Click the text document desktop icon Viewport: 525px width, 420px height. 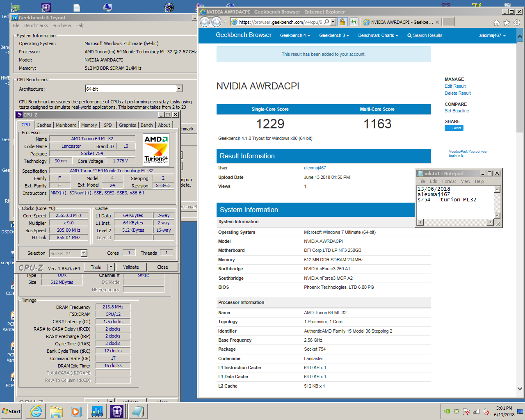pyautogui.click(x=77, y=7)
